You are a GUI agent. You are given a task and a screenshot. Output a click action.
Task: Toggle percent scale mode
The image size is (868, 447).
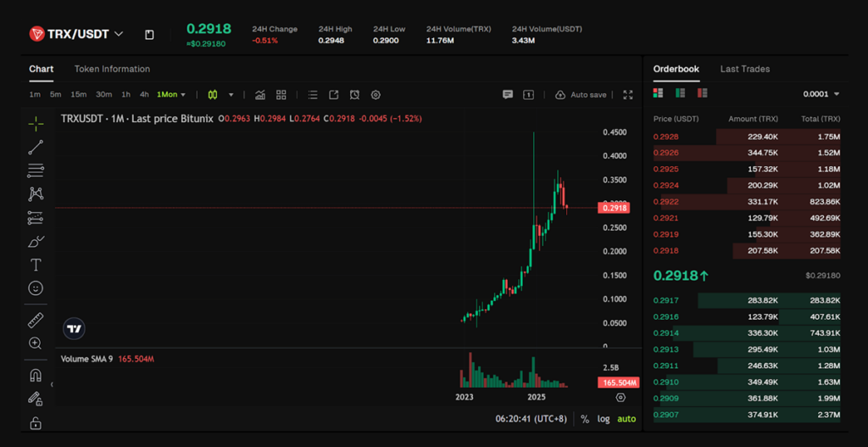point(585,419)
